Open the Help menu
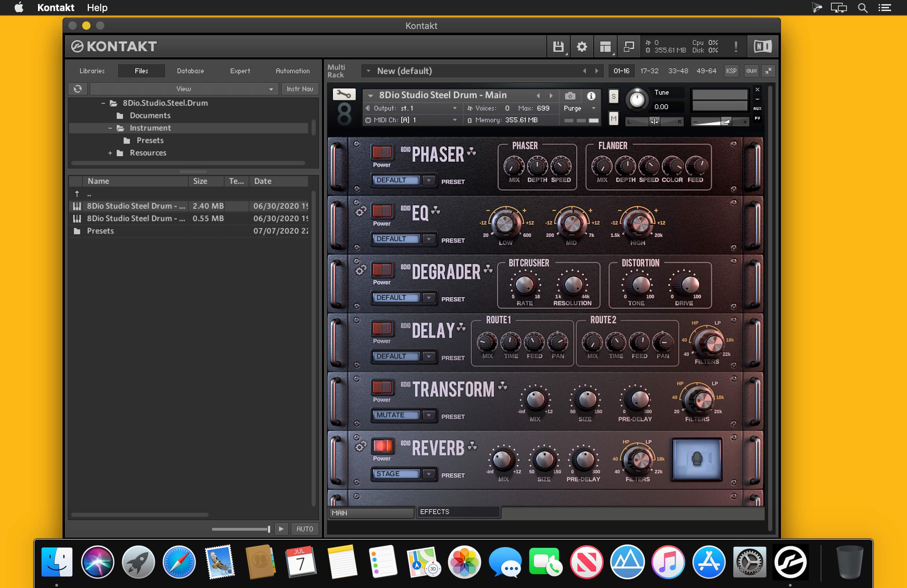Viewport: 907px width, 588px height. [x=97, y=8]
